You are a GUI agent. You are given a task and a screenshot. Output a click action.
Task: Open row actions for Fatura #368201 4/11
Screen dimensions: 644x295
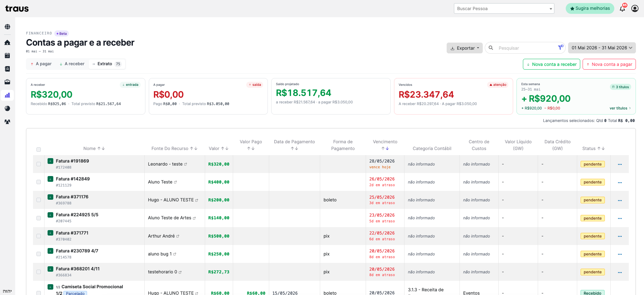click(620, 272)
